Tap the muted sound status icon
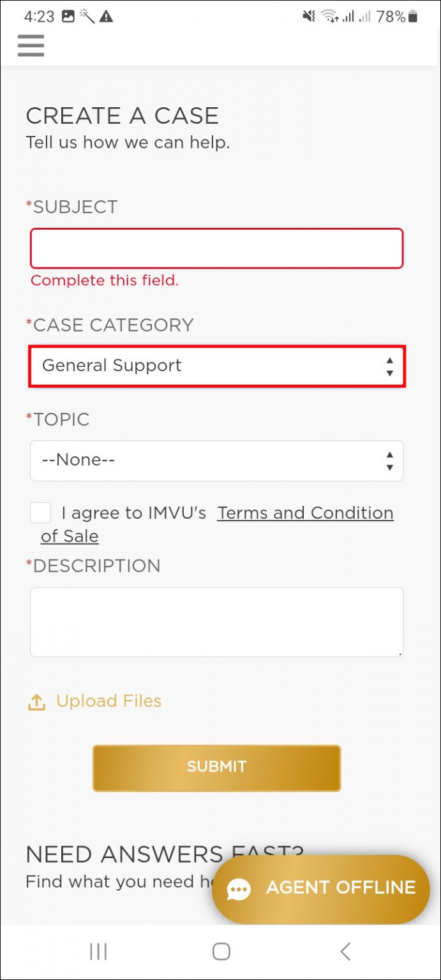The width and height of the screenshot is (441, 980). click(x=309, y=17)
